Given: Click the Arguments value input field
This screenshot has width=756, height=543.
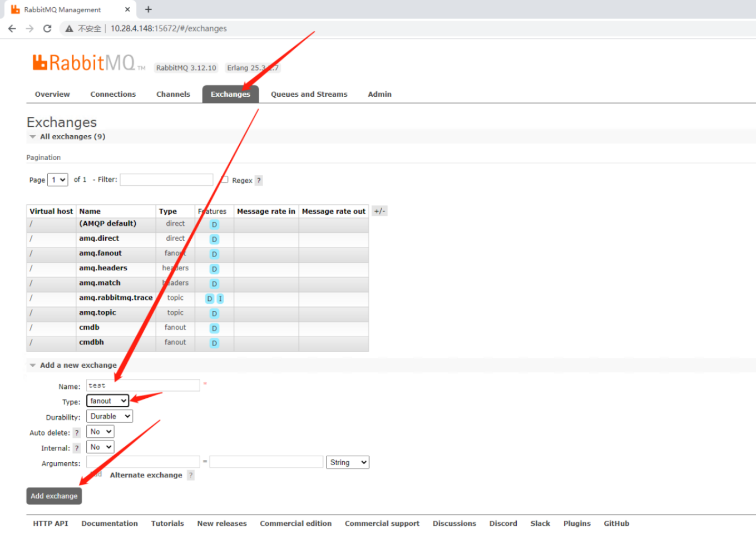Looking at the screenshot, I should (266, 462).
